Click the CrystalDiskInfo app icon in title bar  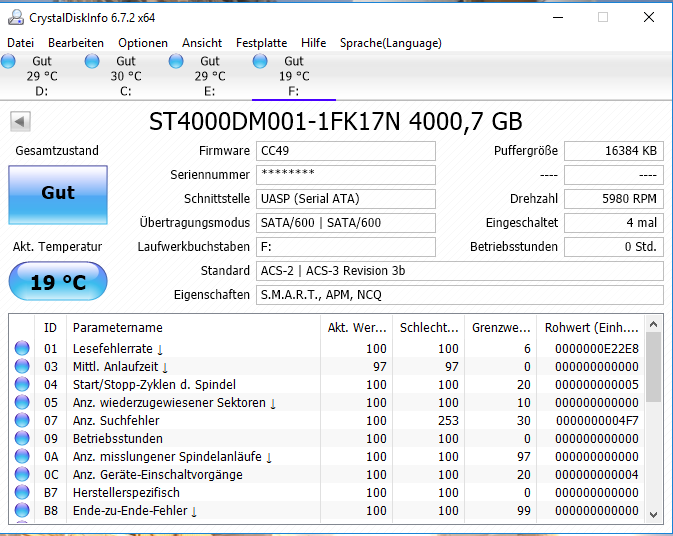click(16, 18)
